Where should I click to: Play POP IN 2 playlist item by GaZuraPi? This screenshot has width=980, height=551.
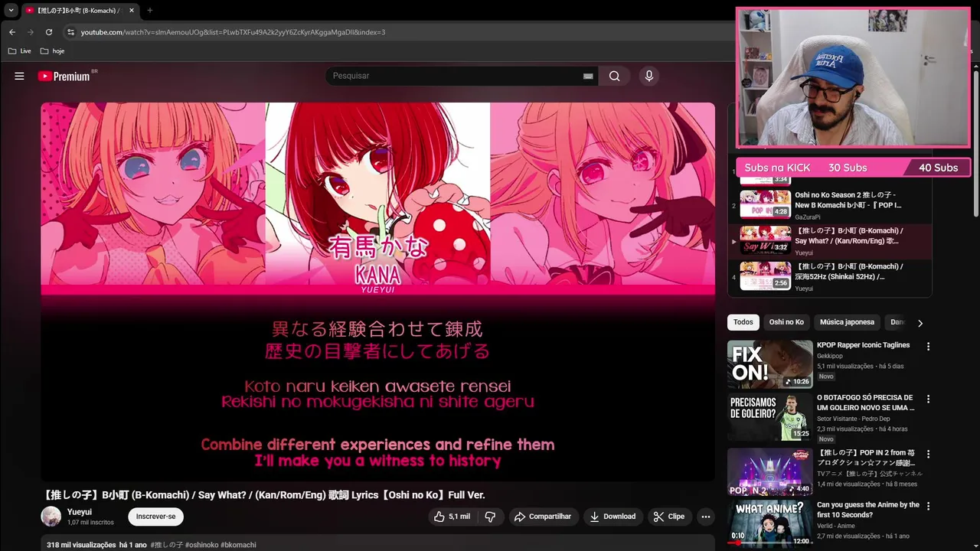click(830, 205)
